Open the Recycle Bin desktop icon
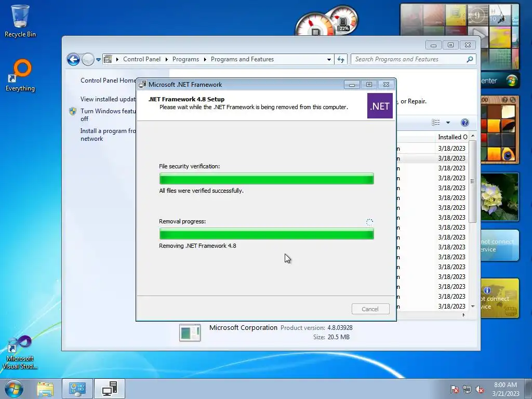The image size is (532, 399). pyautogui.click(x=20, y=20)
